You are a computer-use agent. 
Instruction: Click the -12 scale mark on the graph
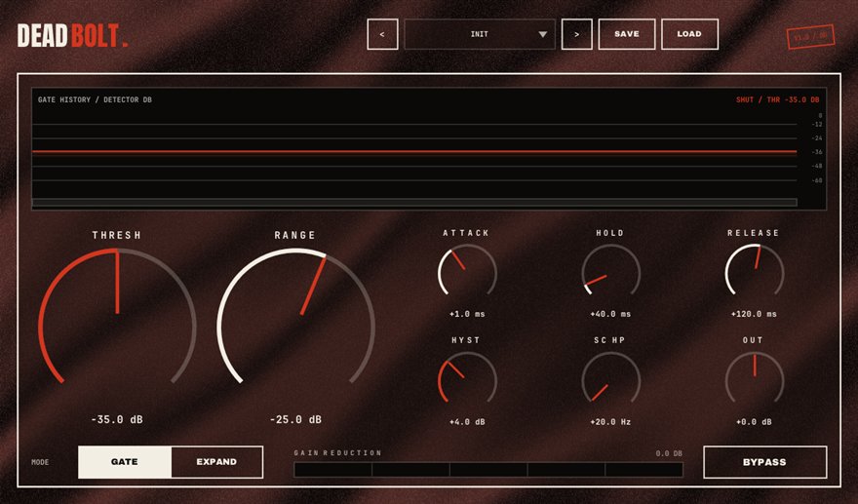pyautogui.click(x=817, y=125)
